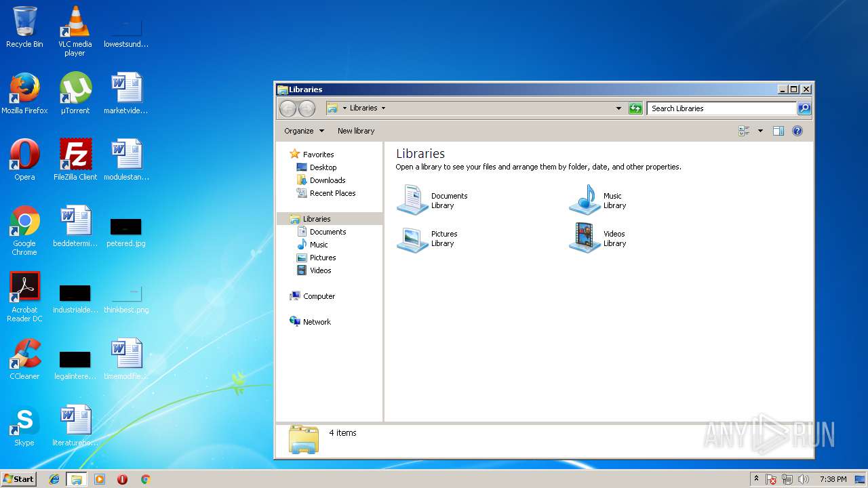Change view using the view icon button

point(744,131)
